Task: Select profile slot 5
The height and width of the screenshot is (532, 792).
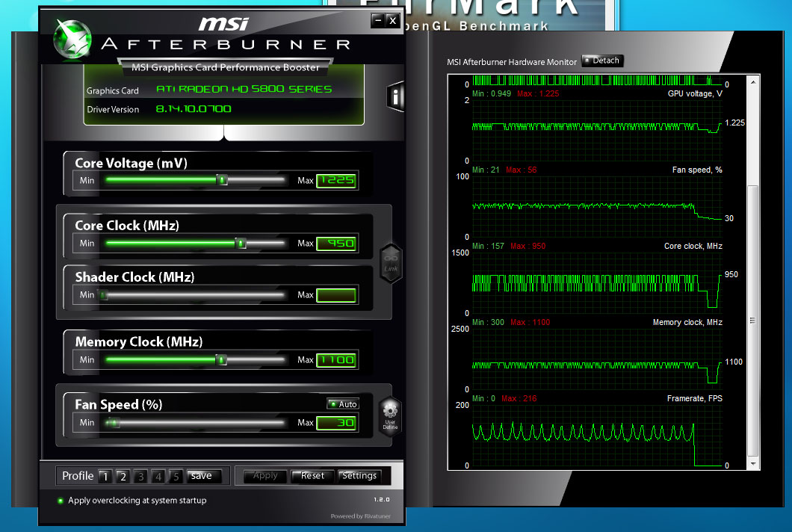Action: pyautogui.click(x=176, y=477)
